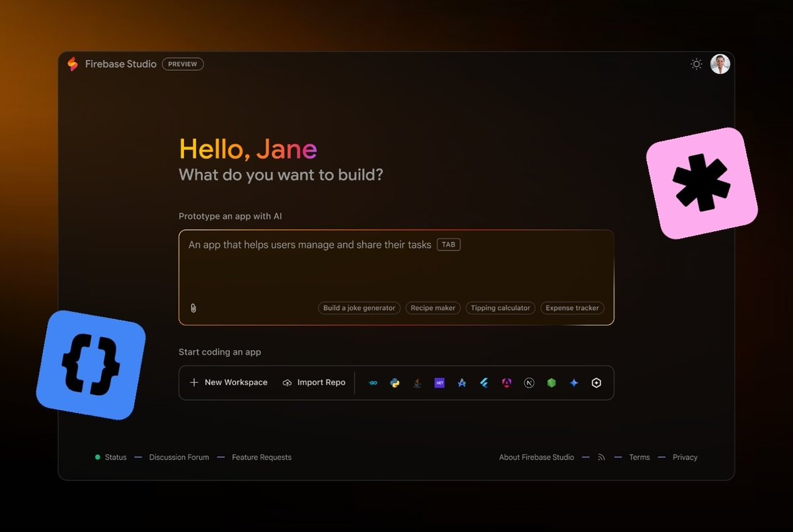Open the Privacy link
793x532 pixels.
click(x=685, y=457)
